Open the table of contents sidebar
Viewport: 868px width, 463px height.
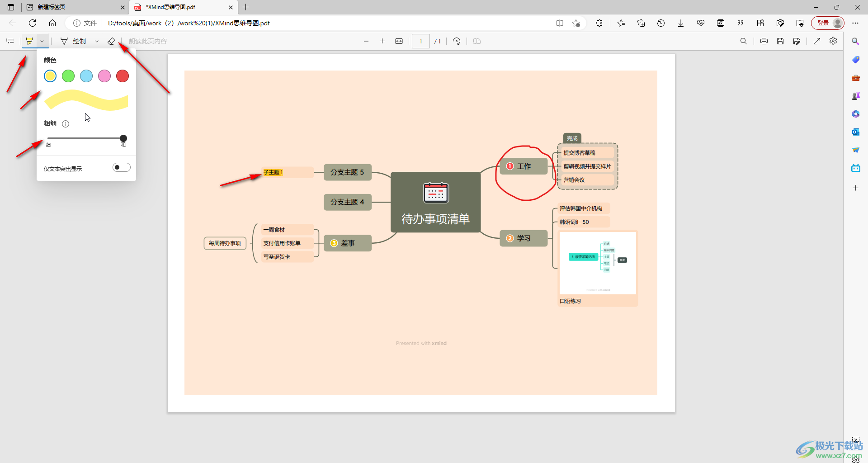tap(10, 41)
